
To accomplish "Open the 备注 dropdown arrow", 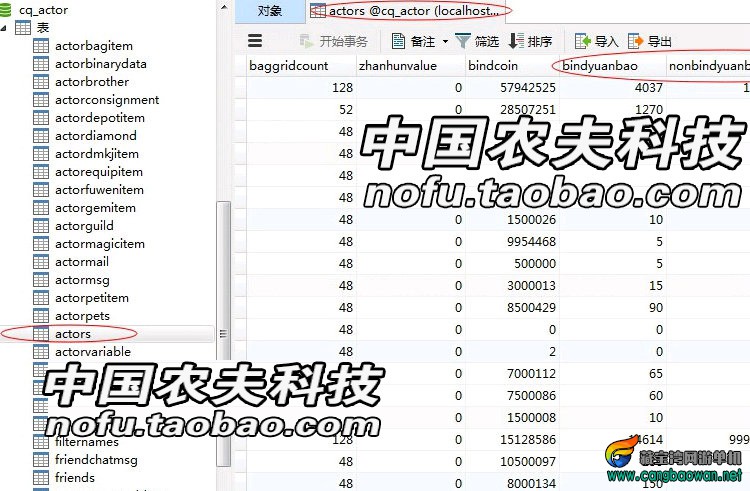I will pos(445,42).
